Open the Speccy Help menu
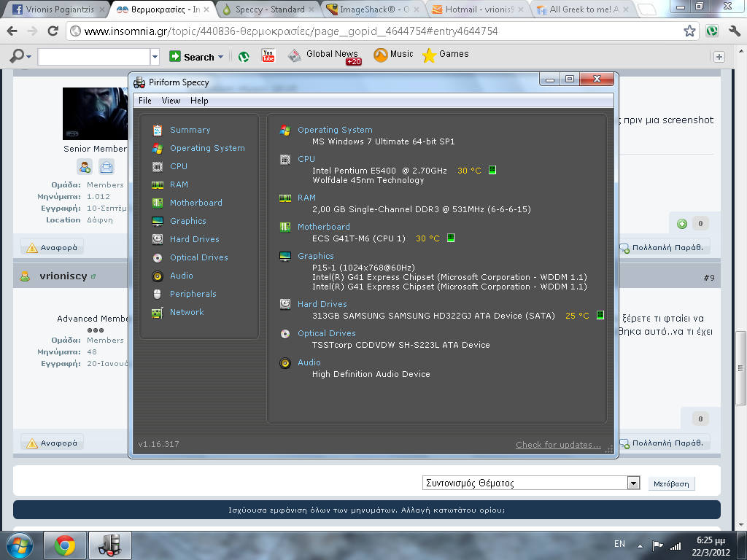747x560 pixels. click(199, 101)
